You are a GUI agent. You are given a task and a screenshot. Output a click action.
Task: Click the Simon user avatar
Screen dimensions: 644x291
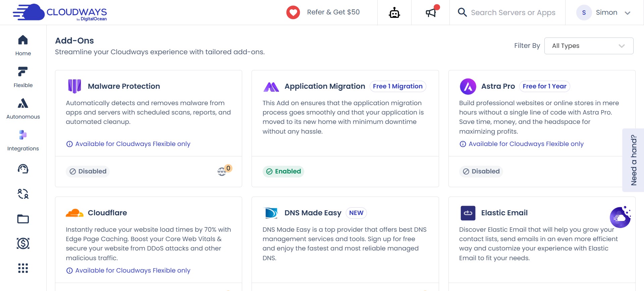click(584, 12)
